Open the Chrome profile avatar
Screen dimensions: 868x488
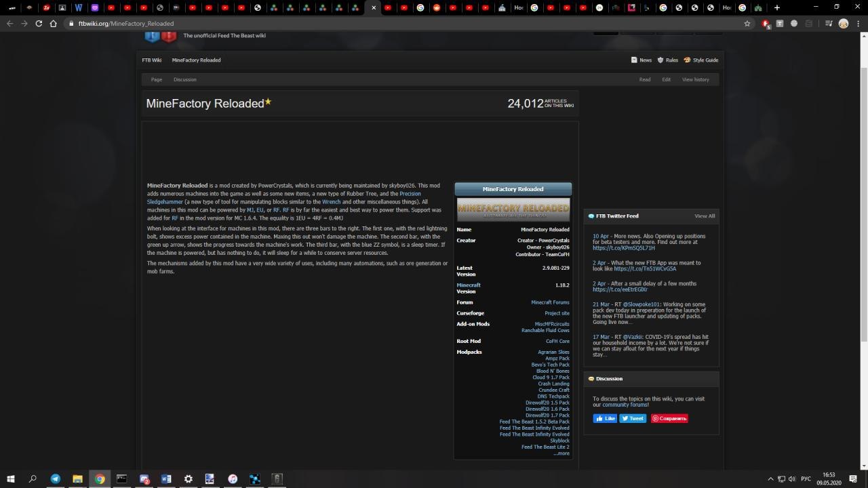click(844, 23)
